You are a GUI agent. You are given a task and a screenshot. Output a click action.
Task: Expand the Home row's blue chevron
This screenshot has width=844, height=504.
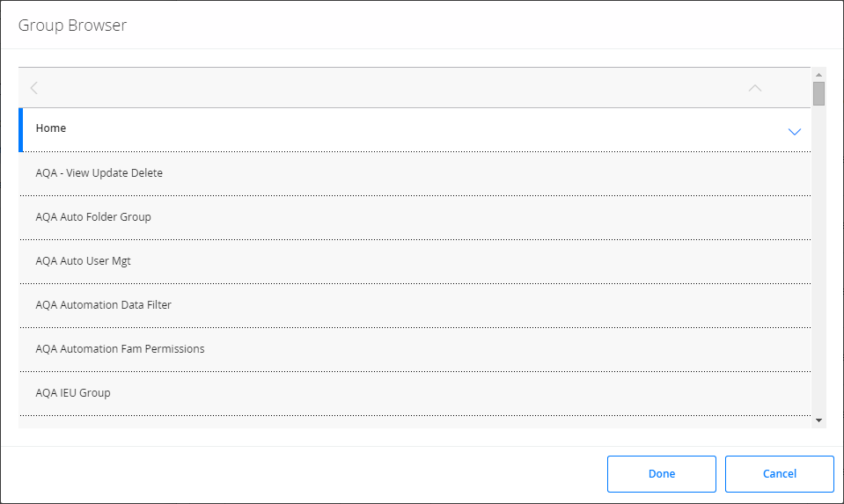pos(795,132)
